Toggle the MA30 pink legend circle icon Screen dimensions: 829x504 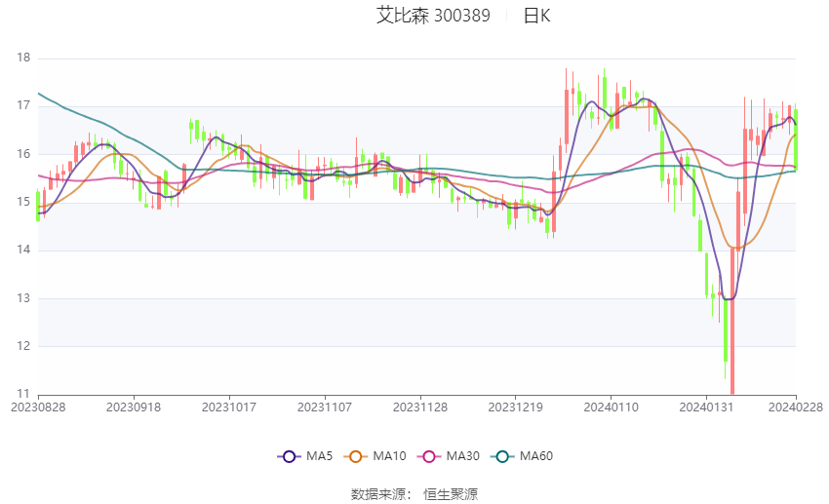pyautogui.click(x=429, y=456)
